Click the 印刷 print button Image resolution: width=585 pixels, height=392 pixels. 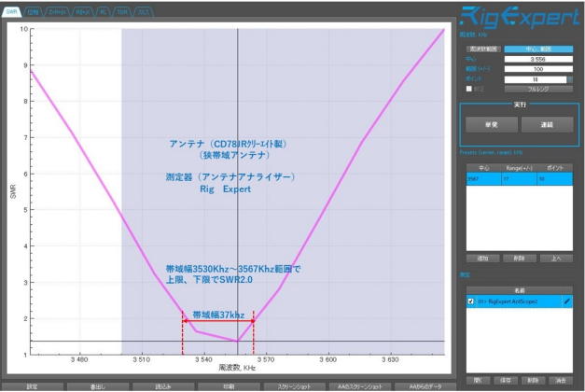[230, 385]
